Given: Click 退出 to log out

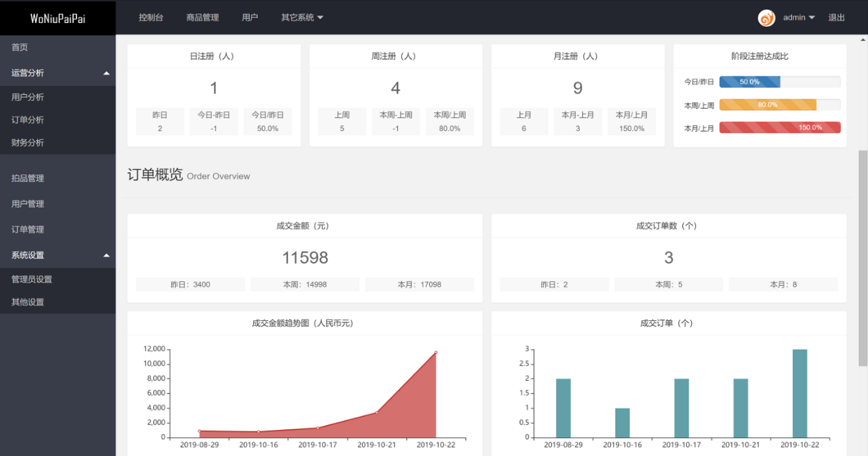Looking at the screenshot, I should pos(836,18).
